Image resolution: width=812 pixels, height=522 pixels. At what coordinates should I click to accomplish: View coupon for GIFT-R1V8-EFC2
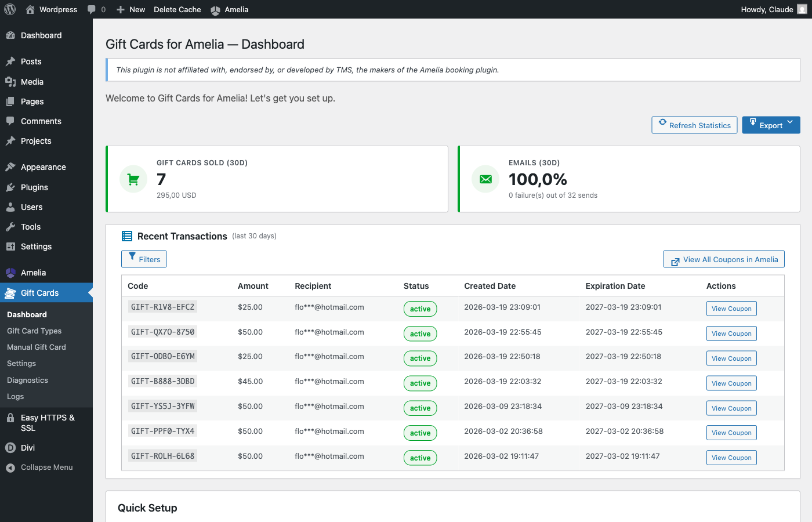(731, 309)
